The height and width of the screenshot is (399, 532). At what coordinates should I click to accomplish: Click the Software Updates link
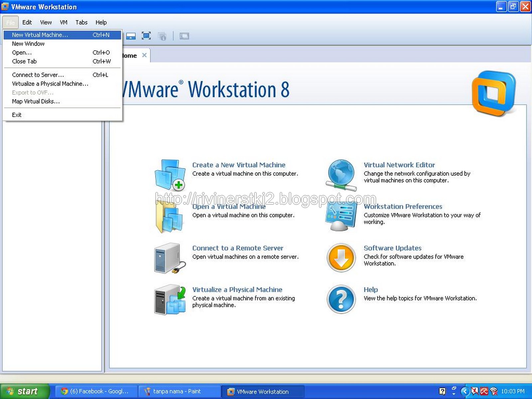pyautogui.click(x=392, y=248)
